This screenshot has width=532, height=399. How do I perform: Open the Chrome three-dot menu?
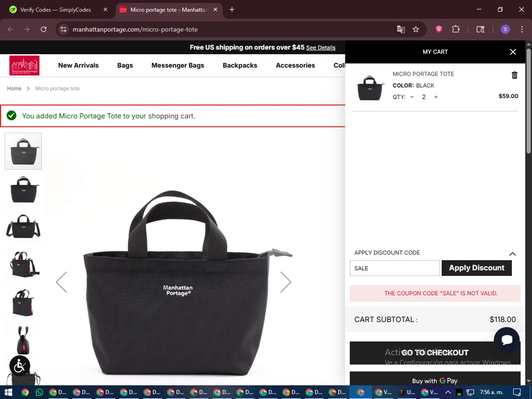[522, 29]
